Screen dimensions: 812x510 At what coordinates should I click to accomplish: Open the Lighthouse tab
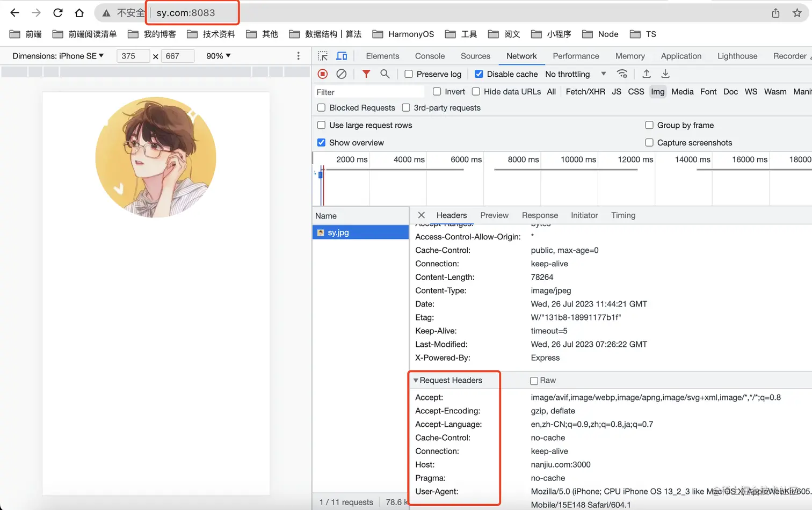point(737,56)
